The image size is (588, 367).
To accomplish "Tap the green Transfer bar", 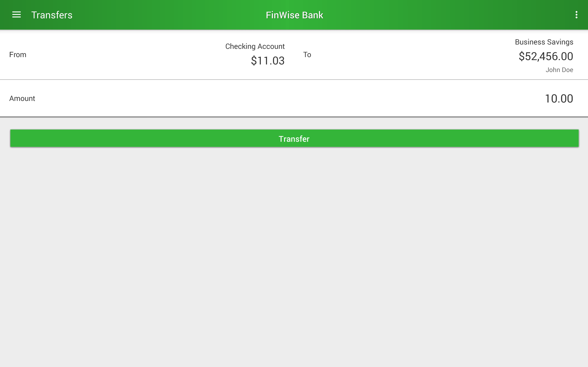I will tap(294, 138).
